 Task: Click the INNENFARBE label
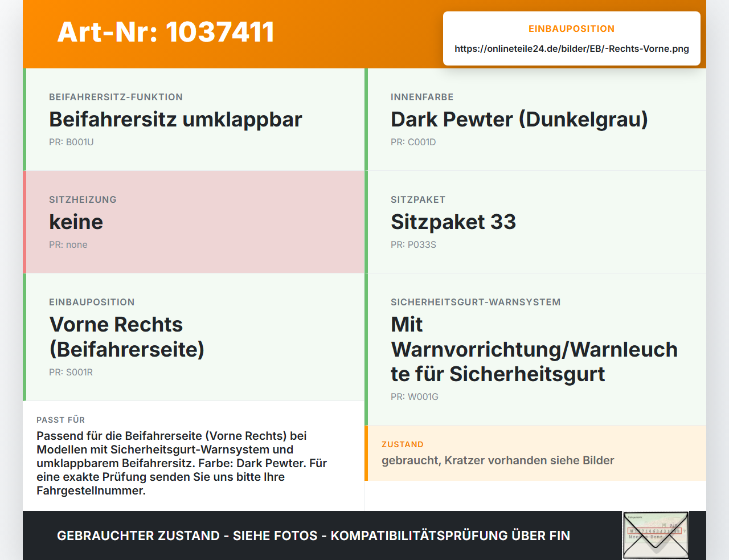pyautogui.click(x=422, y=97)
